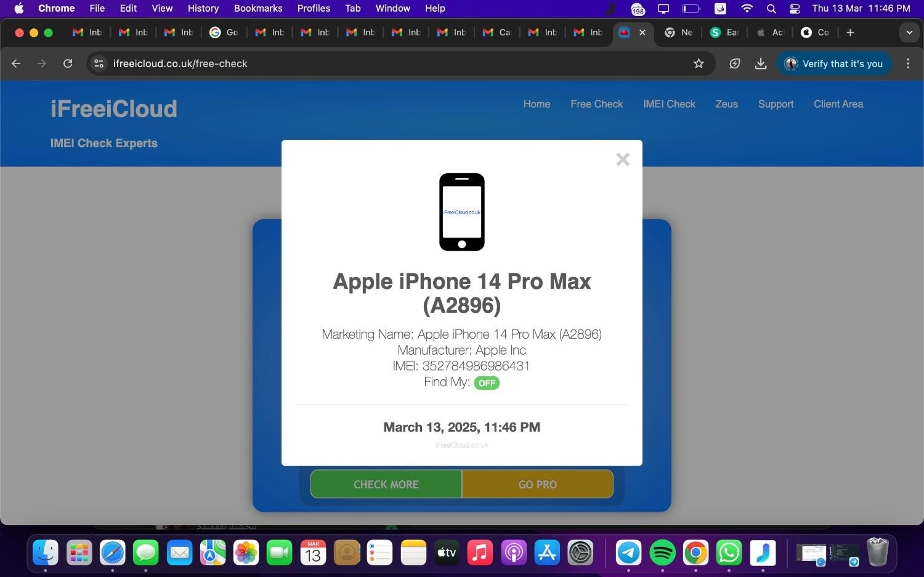Viewport: 924px width, 577px height.
Task: Switch to the 'Ne' new tab
Action: click(678, 33)
